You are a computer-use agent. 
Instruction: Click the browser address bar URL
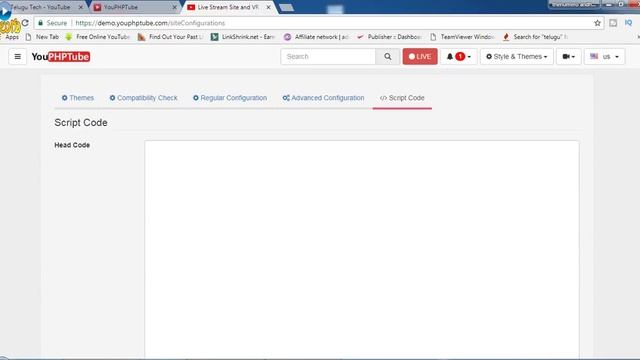pyautogui.click(x=150, y=23)
